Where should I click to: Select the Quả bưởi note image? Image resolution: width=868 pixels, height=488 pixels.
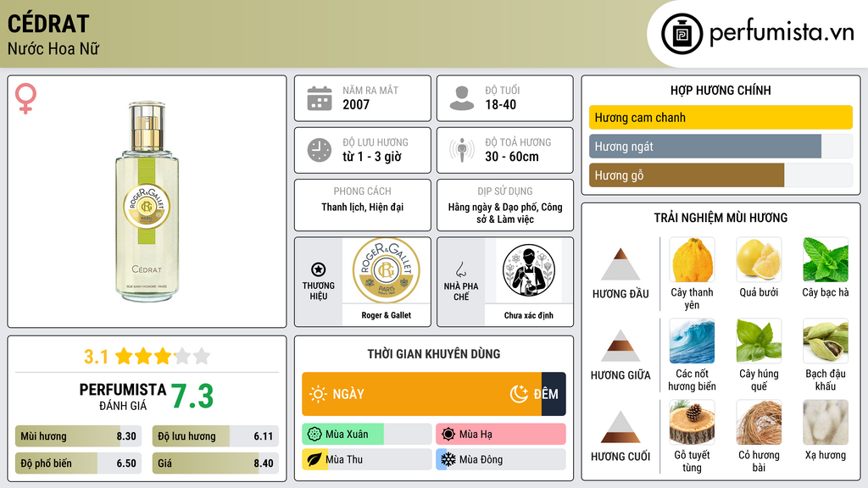[759, 260]
